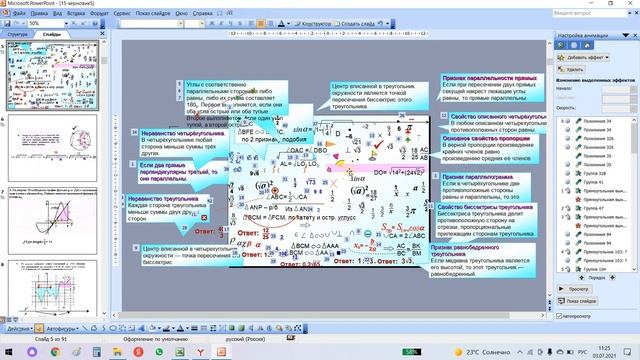Select the Группа 47 animation entry
640x360 pixels.
tap(595, 208)
